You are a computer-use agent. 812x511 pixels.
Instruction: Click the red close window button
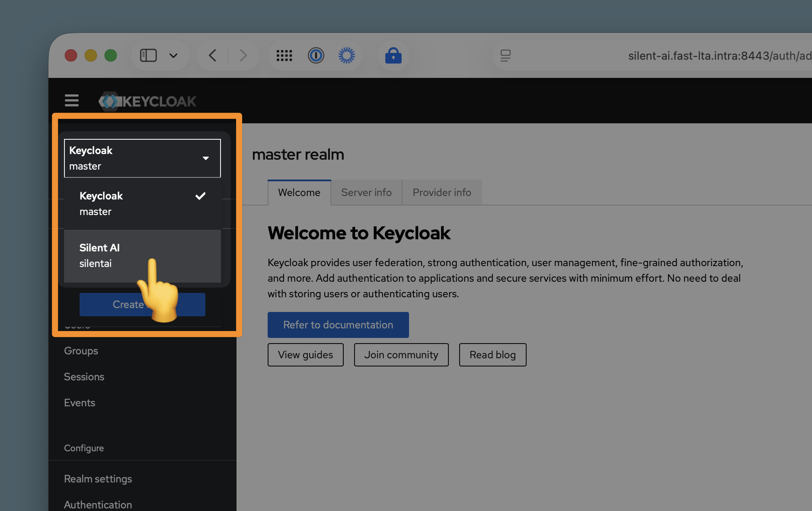pyautogui.click(x=71, y=55)
